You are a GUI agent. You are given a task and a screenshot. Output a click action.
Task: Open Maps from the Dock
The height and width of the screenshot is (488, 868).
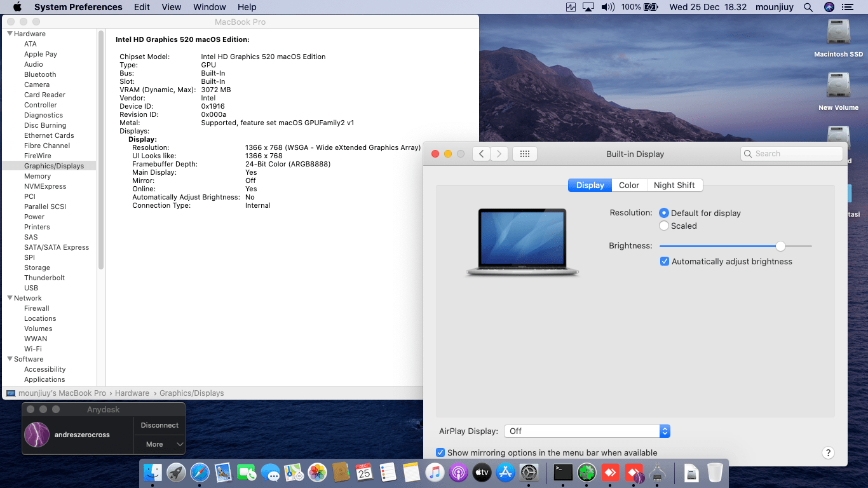[x=294, y=472]
